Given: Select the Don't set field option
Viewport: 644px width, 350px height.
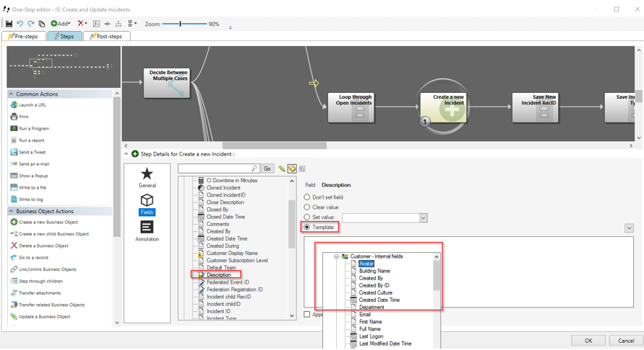Looking at the screenshot, I should pos(307,197).
